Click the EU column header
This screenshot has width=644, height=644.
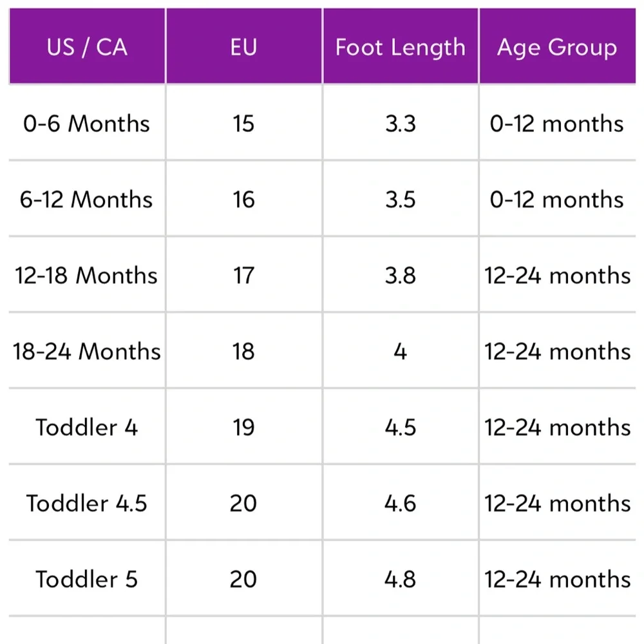pos(244,46)
